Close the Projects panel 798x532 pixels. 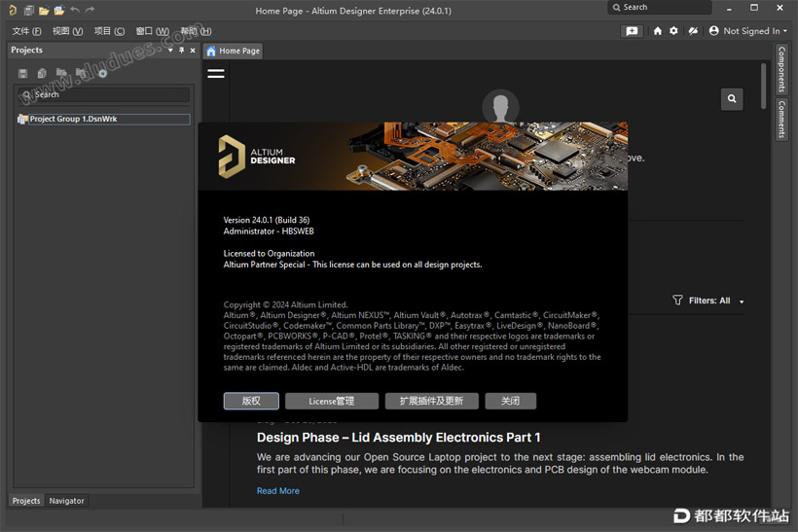pyautogui.click(x=193, y=51)
